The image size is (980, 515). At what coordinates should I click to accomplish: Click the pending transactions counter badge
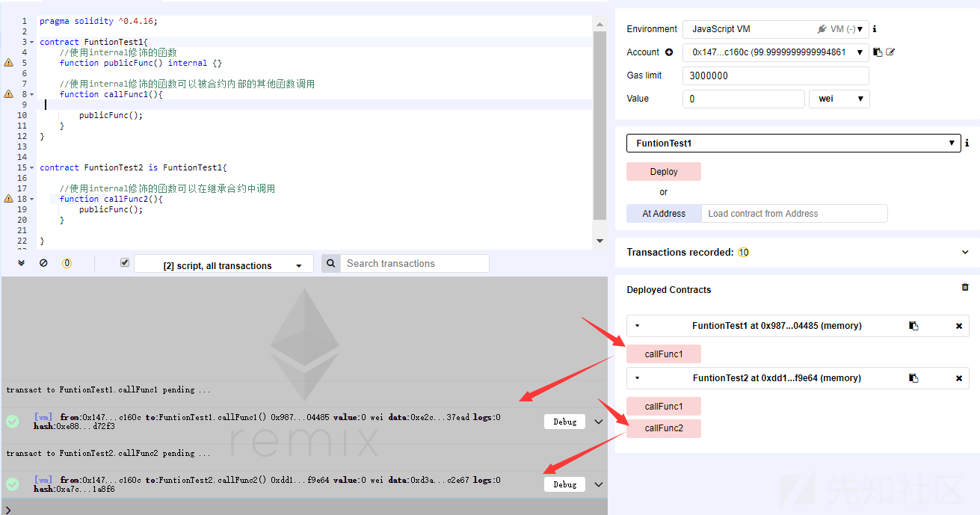tap(67, 263)
